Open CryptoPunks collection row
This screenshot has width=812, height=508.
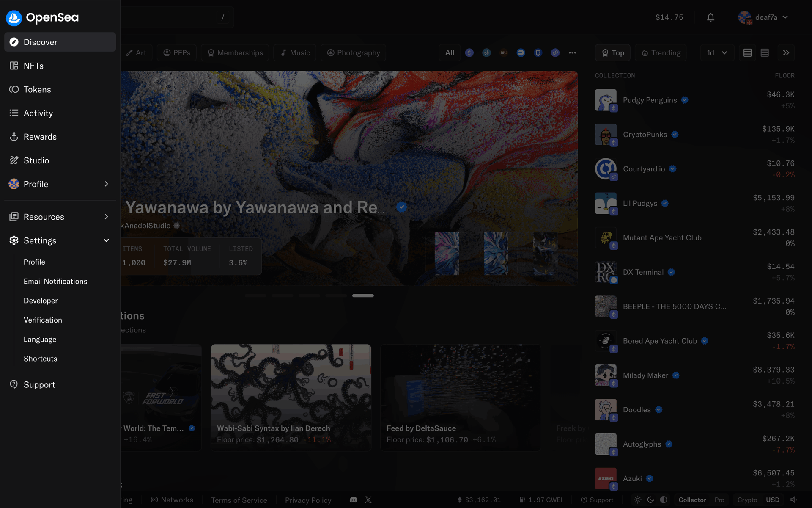695,135
